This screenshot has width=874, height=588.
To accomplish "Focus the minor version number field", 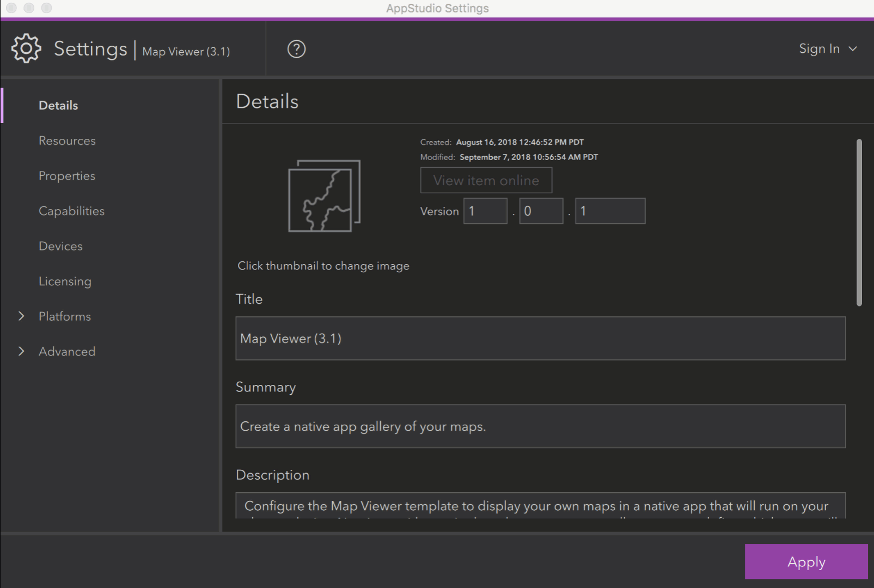I will tap(541, 211).
